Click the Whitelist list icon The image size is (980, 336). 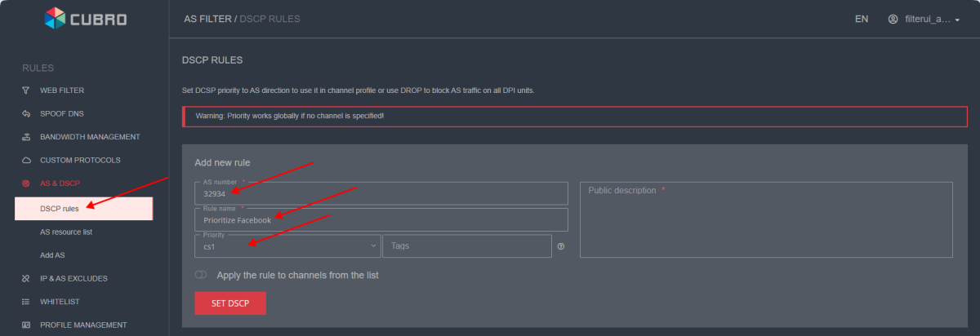pos(25,302)
